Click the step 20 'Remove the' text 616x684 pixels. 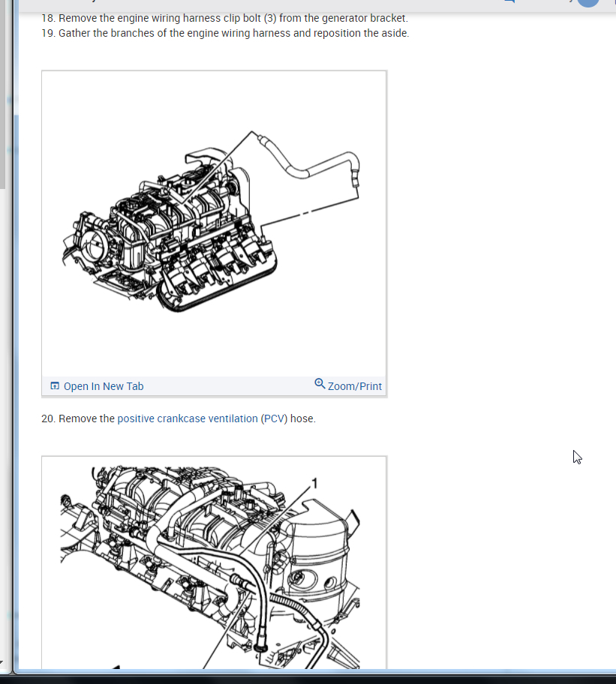[x=86, y=418]
